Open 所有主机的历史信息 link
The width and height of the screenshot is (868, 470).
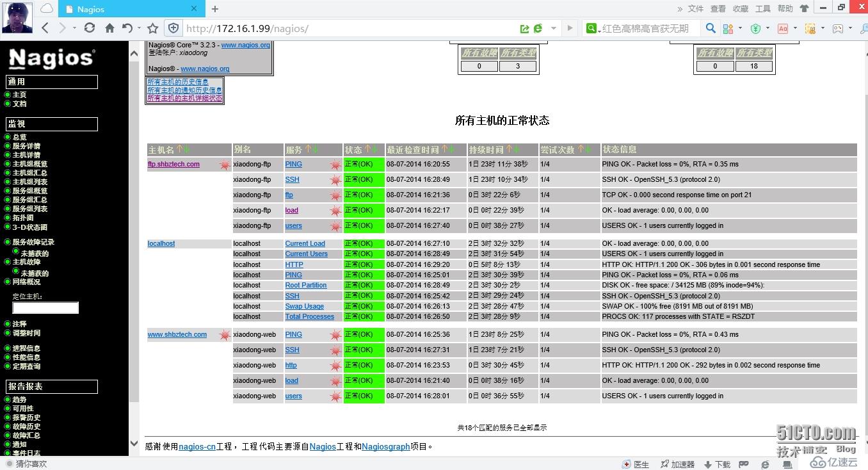(178, 82)
